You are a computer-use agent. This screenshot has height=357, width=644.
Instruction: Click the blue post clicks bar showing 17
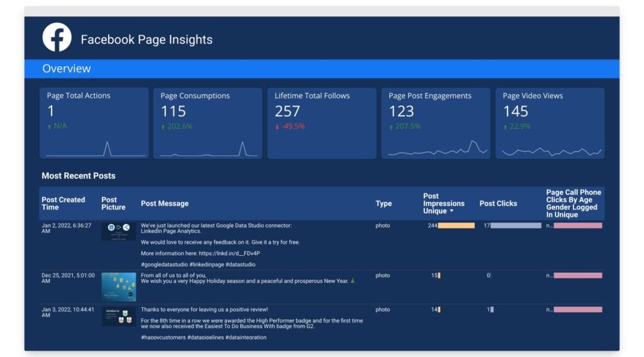[515, 226]
